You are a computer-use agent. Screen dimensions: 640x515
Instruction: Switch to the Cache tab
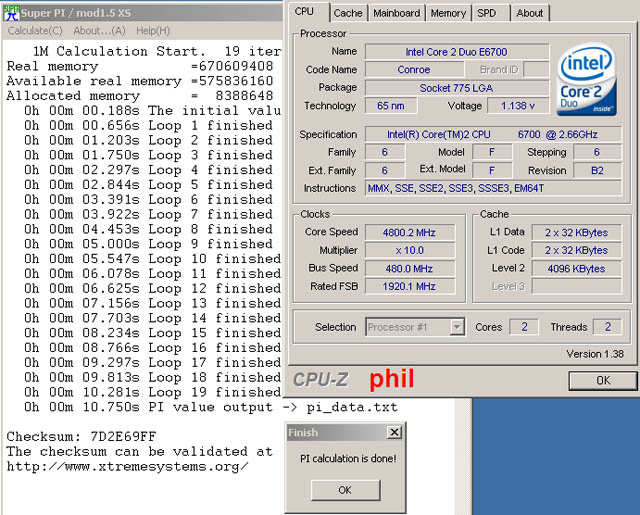pyautogui.click(x=348, y=13)
